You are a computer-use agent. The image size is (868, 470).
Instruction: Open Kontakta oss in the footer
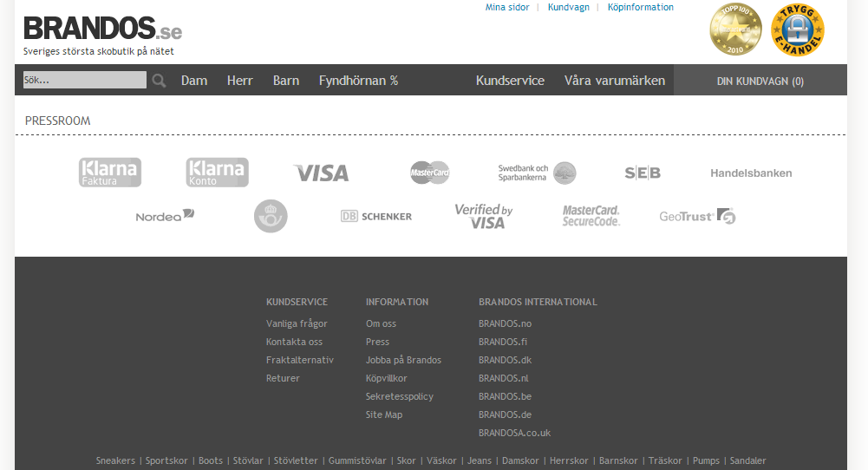(x=294, y=343)
